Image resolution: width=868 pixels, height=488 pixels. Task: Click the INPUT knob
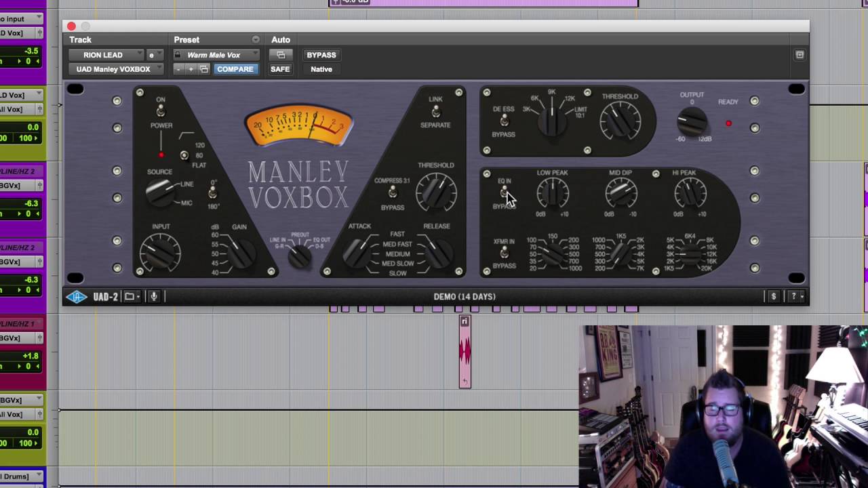click(x=161, y=253)
